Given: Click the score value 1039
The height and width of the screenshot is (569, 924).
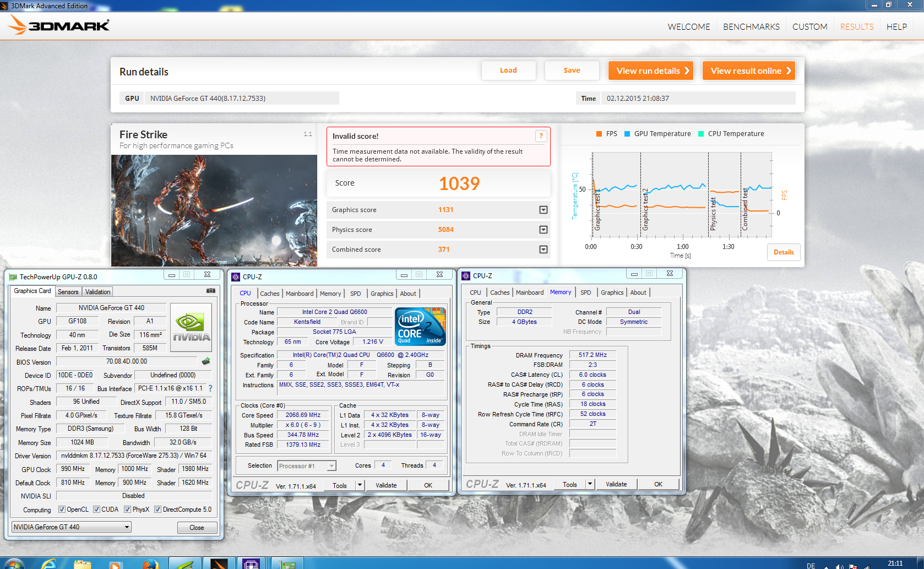Looking at the screenshot, I should (x=459, y=183).
